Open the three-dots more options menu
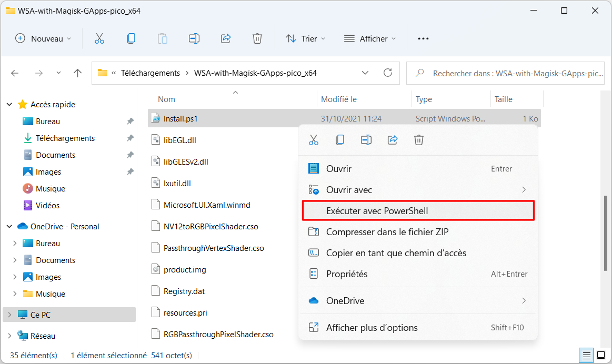 423,38
